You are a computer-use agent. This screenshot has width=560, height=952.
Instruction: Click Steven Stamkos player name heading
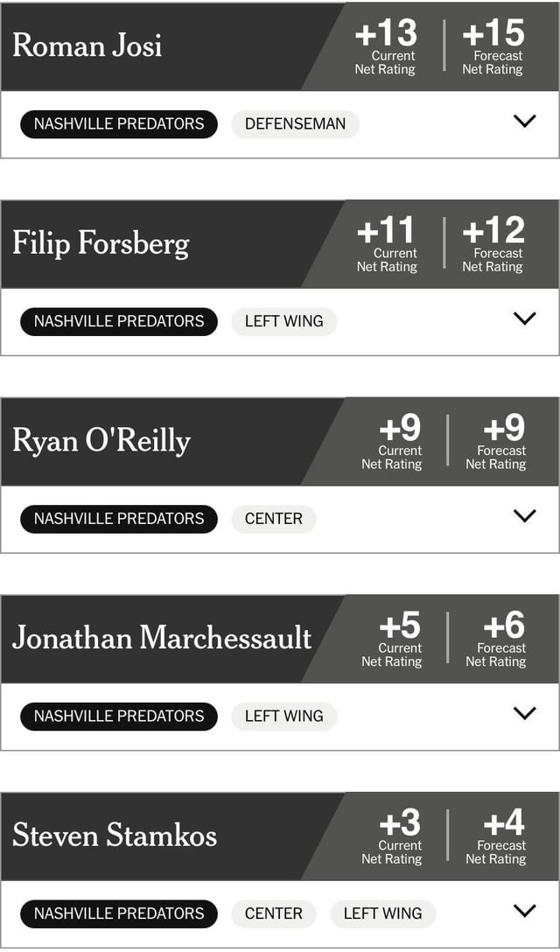pos(115,835)
